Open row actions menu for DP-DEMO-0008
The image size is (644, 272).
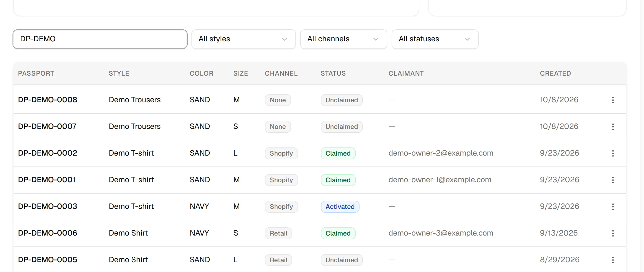613,100
